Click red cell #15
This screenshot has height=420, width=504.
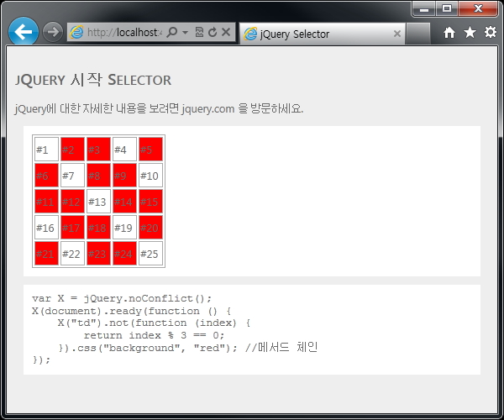point(150,201)
